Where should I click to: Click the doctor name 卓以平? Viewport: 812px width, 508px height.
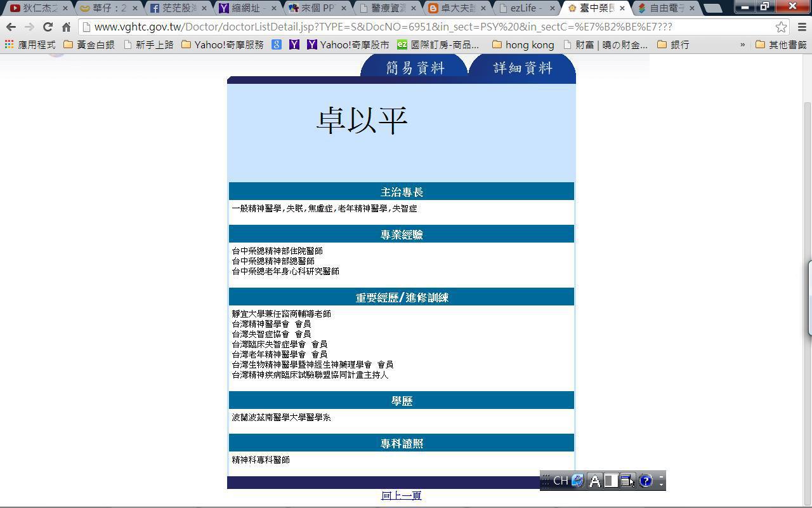coord(362,120)
